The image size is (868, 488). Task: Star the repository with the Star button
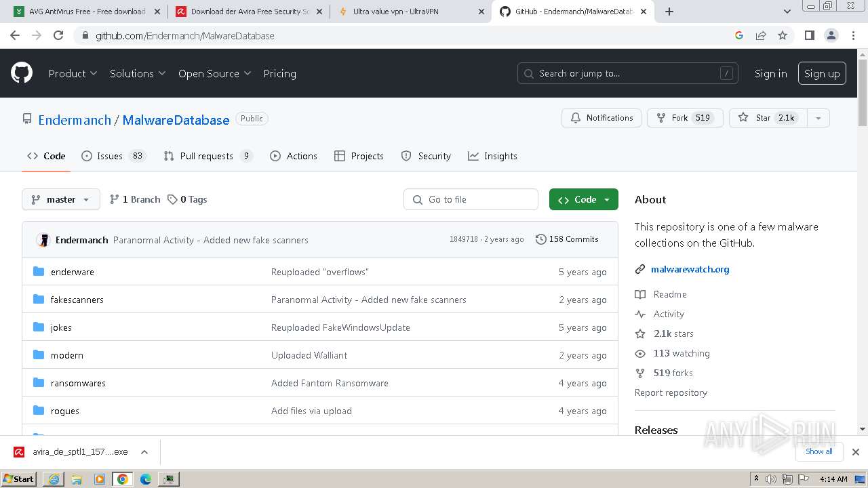(768, 118)
